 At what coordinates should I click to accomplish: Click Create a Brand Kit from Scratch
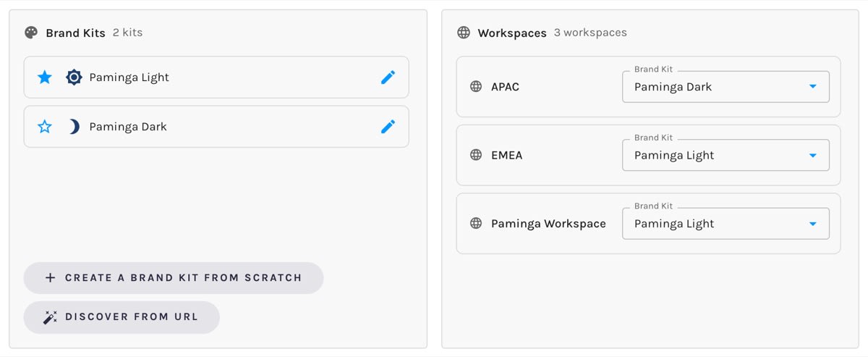click(x=174, y=278)
